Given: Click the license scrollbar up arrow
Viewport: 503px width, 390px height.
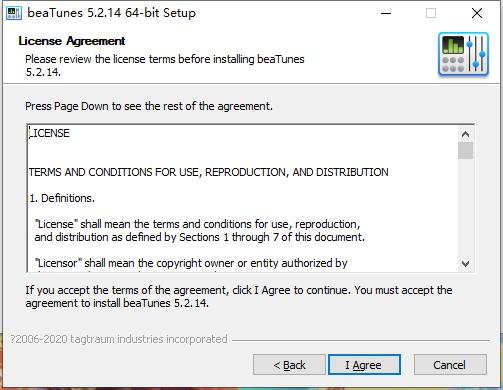Looking at the screenshot, I should pos(465,134).
